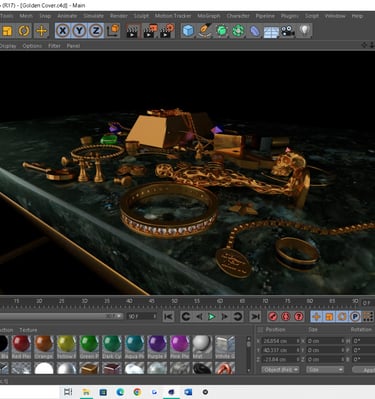Toggle Position keyframe recording
This screenshot has height=399, width=375.
point(317,316)
